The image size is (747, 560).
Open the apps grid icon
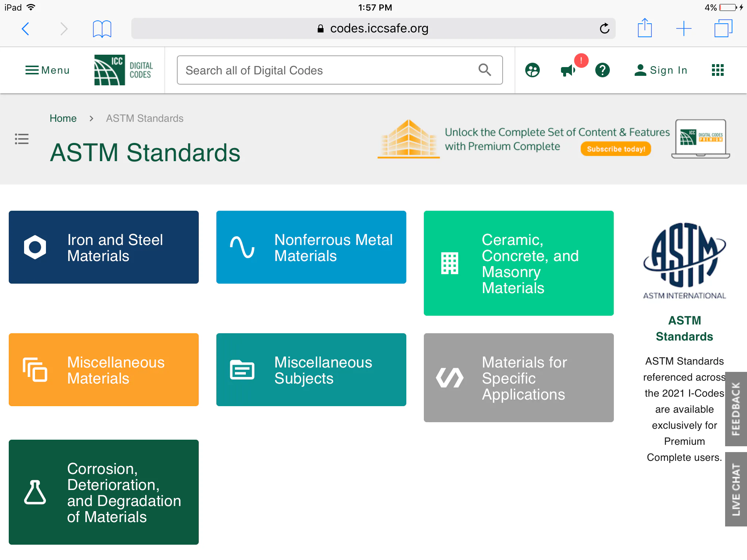point(717,70)
